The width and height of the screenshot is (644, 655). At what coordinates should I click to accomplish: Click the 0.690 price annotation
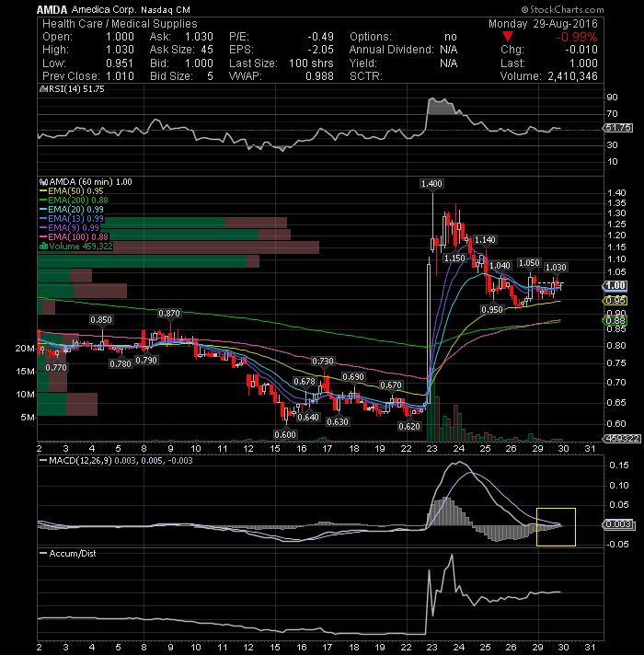point(353,377)
